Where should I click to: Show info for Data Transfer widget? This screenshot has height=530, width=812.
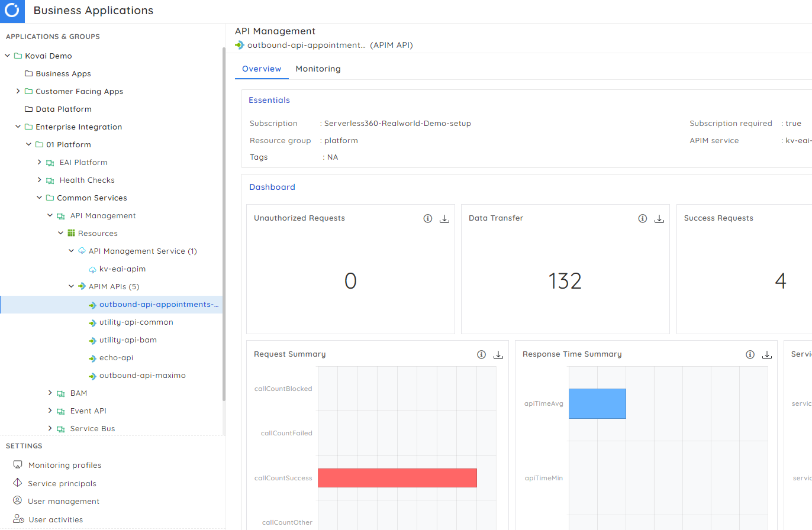coord(643,219)
